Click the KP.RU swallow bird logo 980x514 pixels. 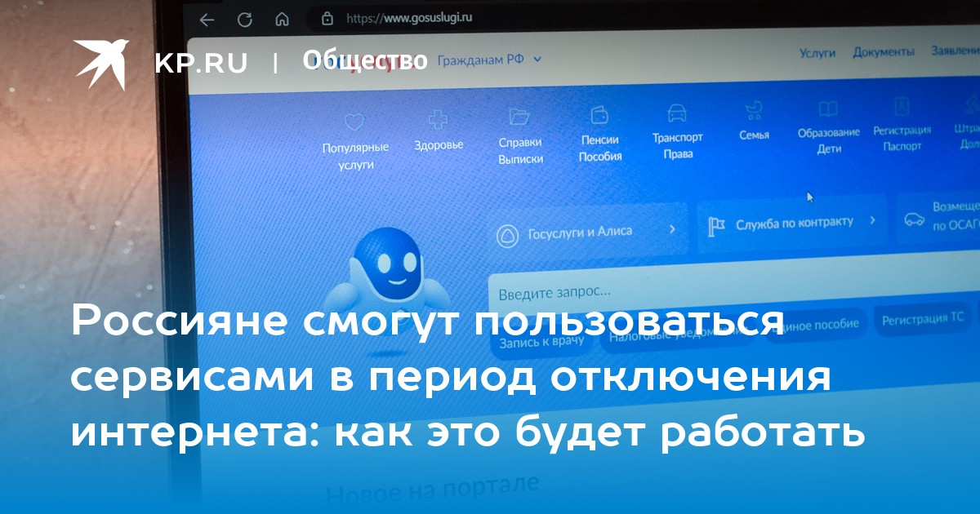101,63
